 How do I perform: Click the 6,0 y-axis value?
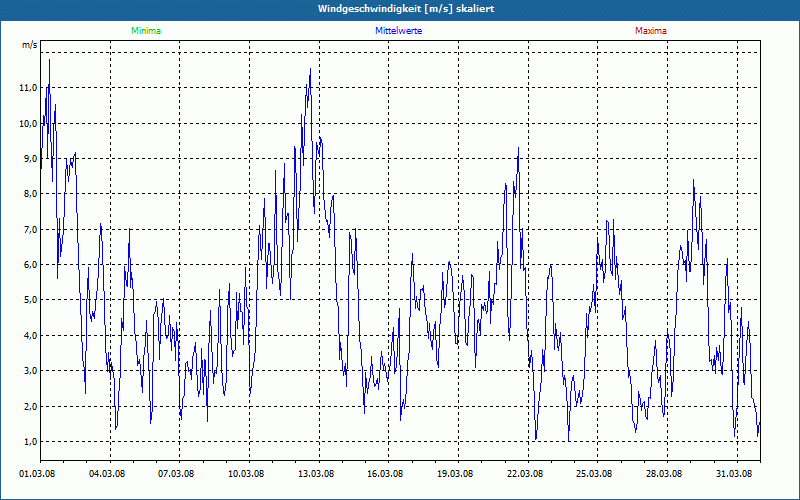[31, 265]
